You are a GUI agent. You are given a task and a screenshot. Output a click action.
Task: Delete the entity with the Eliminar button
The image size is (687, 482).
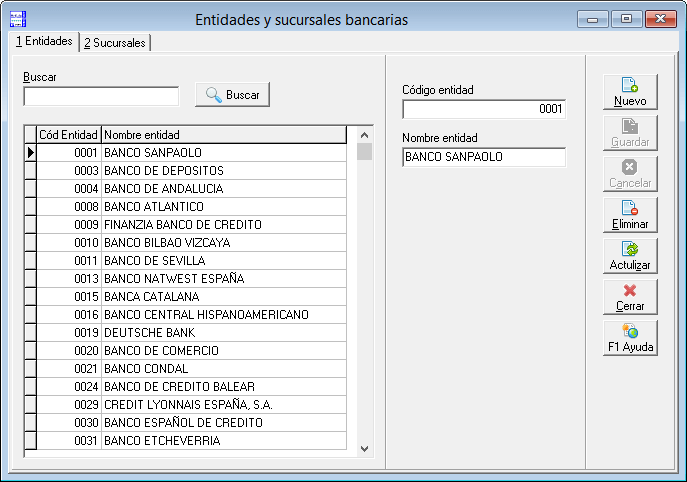(630, 215)
